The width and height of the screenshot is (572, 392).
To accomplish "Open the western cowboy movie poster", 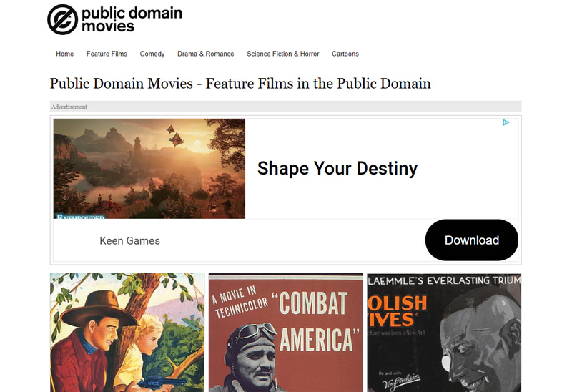I will click(x=127, y=333).
